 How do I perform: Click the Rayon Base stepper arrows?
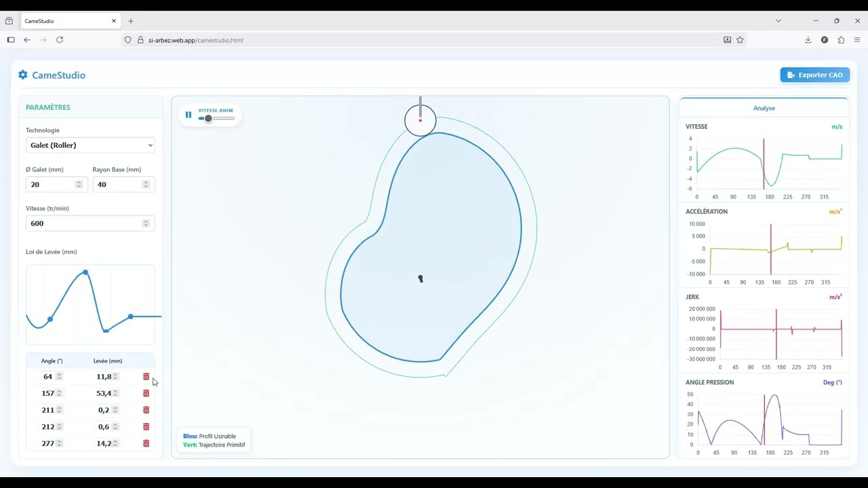[146, 184]
